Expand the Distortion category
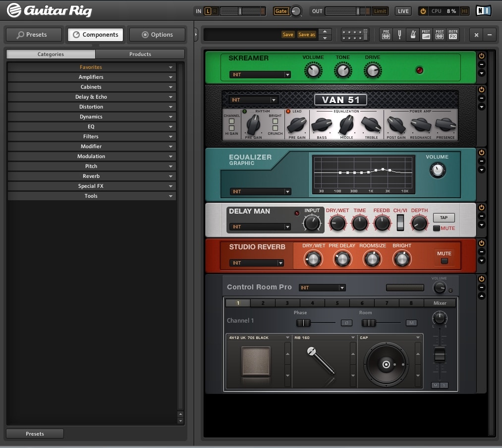 click(x=91, y=107)
